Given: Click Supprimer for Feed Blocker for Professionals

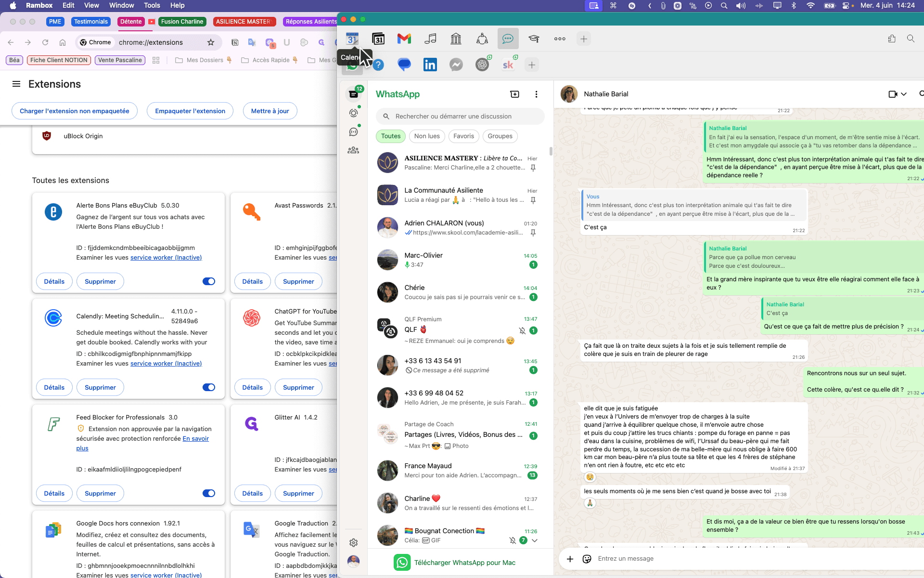Looking at the screenshot, I should [100, 493].
